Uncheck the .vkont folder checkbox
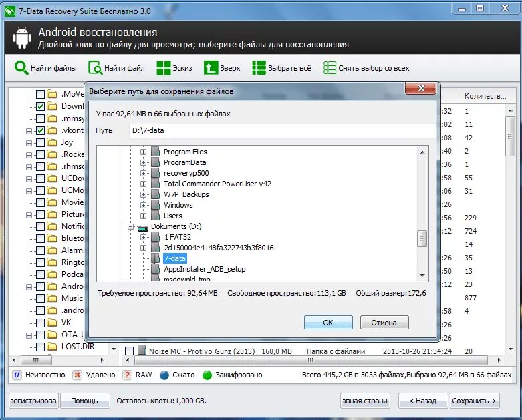The height and width of the screenshot is (420, 522). coord(40,130)
